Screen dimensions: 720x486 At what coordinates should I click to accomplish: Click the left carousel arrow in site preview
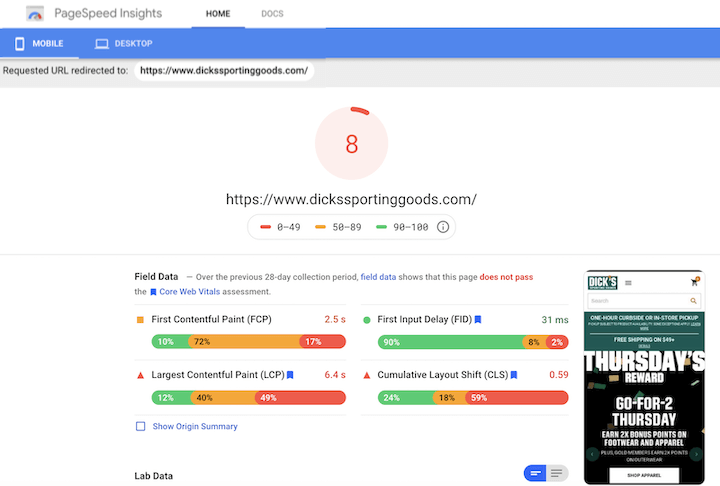pos(592,454)
